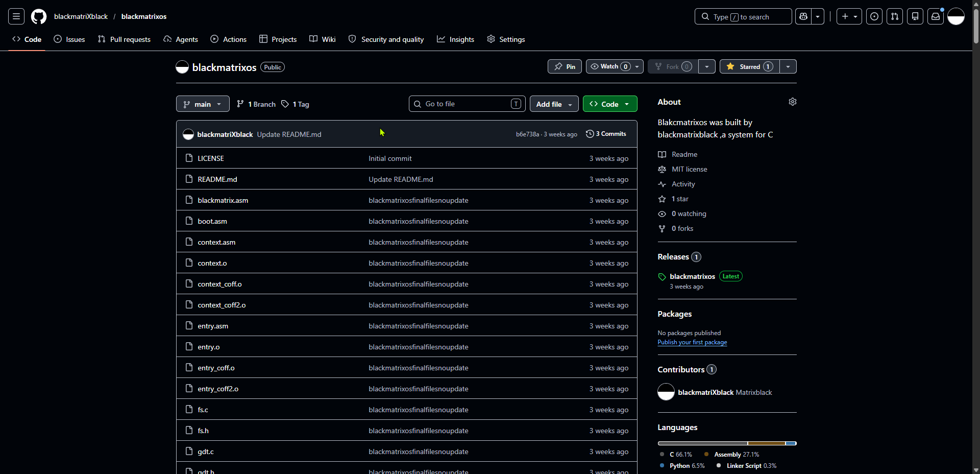Open commit hash b6e738a link
The width and height of the screenshot is (980, 474).
point(527,134)
